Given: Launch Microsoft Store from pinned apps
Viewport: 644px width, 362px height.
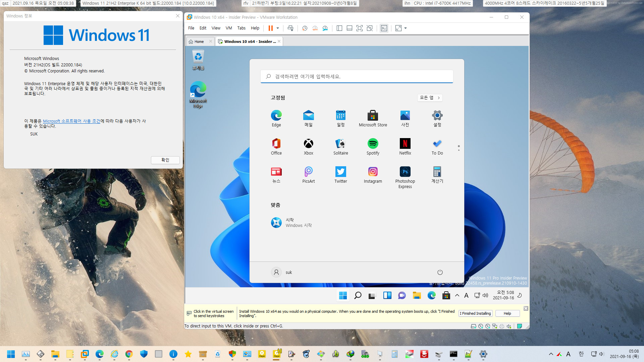Looking at the screenshot, I should [x=373, y=118].
